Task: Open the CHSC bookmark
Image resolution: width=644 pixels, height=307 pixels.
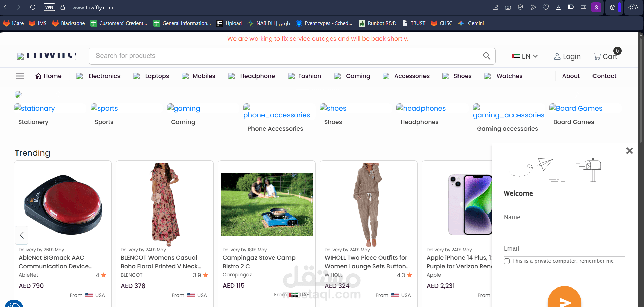Action: click(x=442, y=23)
